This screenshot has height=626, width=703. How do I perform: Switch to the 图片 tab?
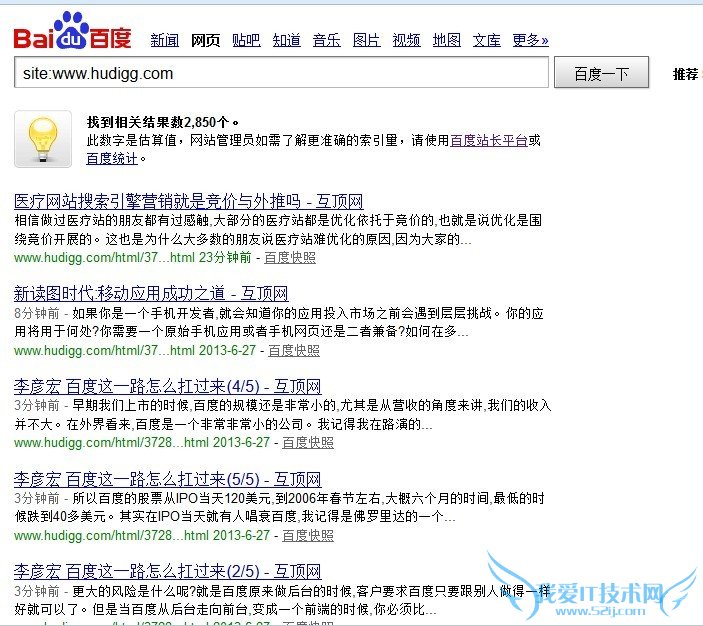click(x=366, y=40)
